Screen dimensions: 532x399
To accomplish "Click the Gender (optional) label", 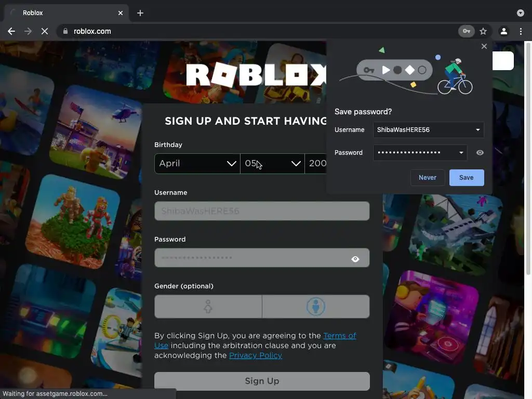I will [x=184, y=286].
